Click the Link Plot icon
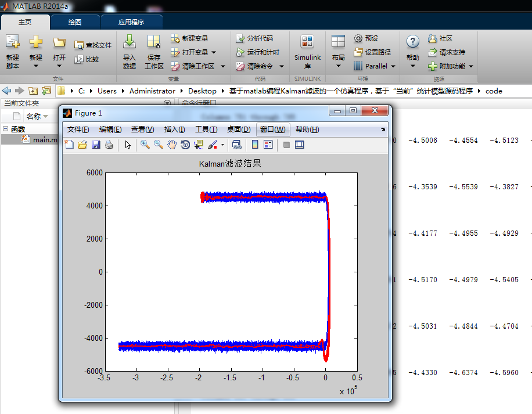532x414 pixels. [x=237, y=145]
